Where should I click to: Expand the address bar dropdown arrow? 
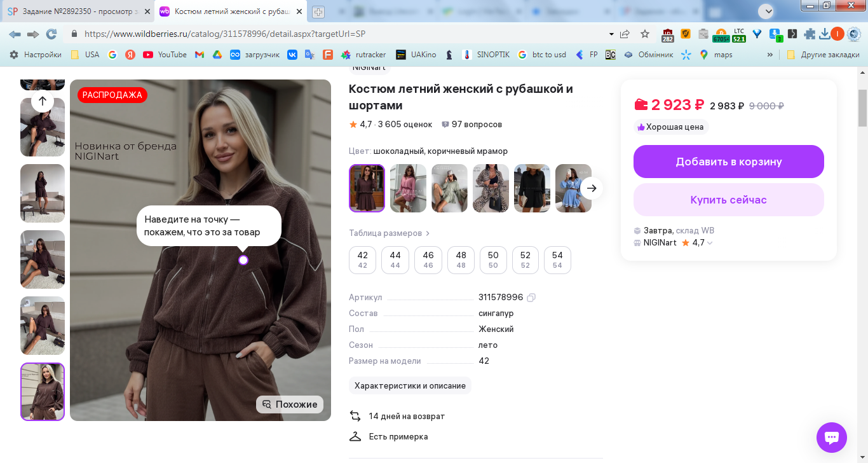[x=611, y=34]
